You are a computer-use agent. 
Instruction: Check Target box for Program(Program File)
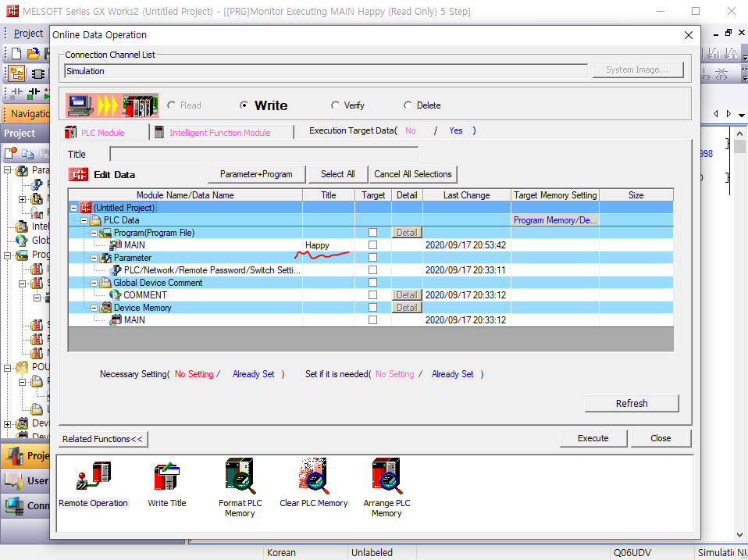[373, 233]
